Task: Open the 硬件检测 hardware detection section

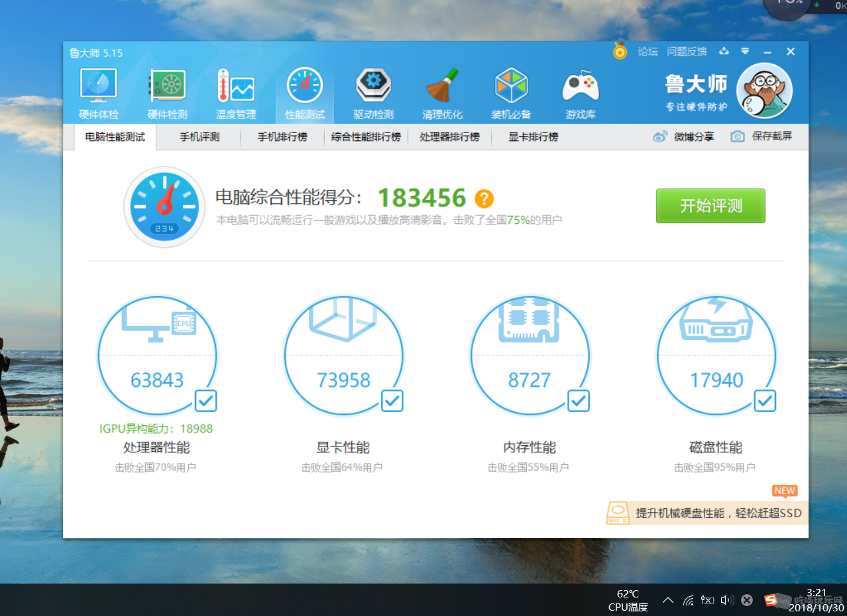Action: point(167,94)
